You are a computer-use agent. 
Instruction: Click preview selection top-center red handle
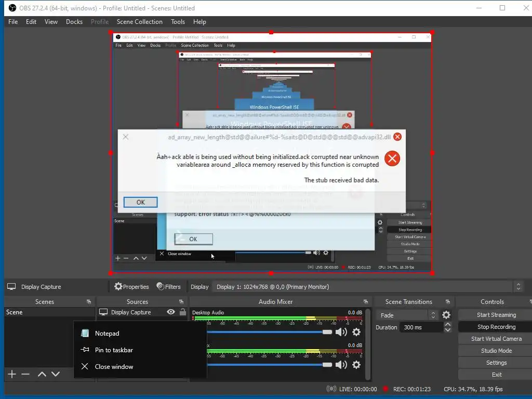[x=271, y=33]
